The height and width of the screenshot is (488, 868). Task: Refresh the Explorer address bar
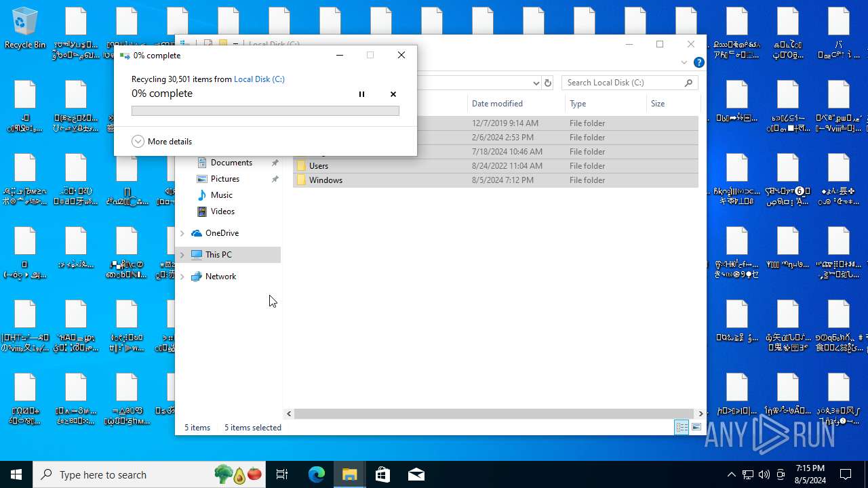[x=548, y=83]
